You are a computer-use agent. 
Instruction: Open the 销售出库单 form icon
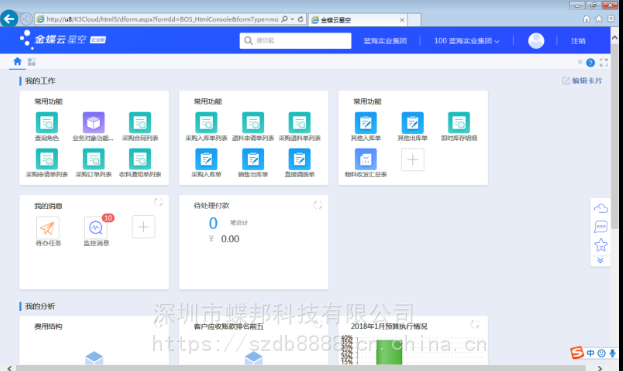253,159
